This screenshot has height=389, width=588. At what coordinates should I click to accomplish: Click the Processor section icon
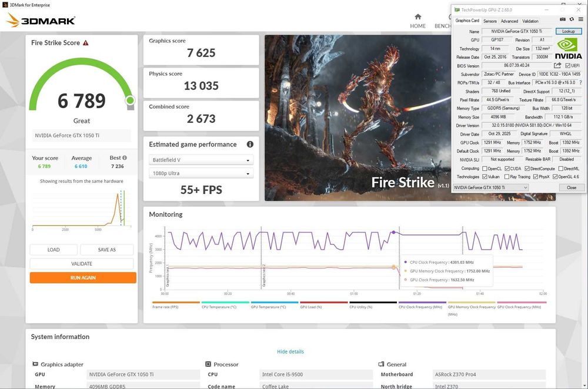point(208,364)
